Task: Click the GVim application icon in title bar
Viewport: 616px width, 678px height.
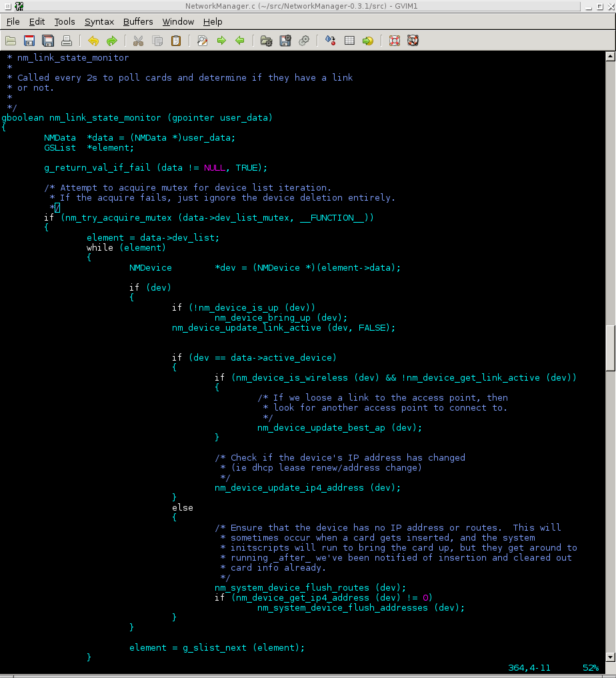Action: point(19,6)
